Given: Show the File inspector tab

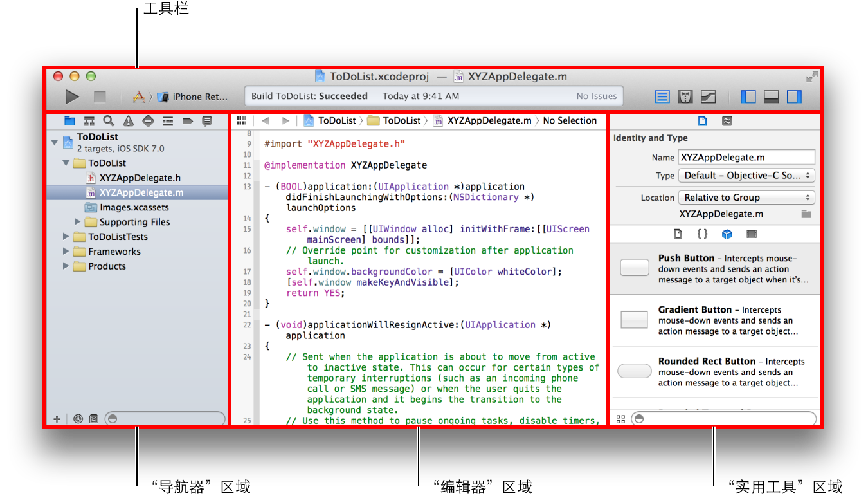Looking at the screenshot, I should coord(703,121).
